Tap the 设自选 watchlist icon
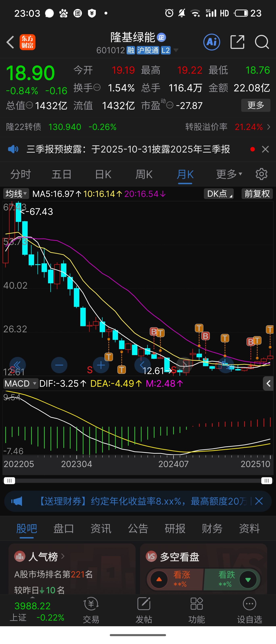The image size is (276, 644). [250, 610]
